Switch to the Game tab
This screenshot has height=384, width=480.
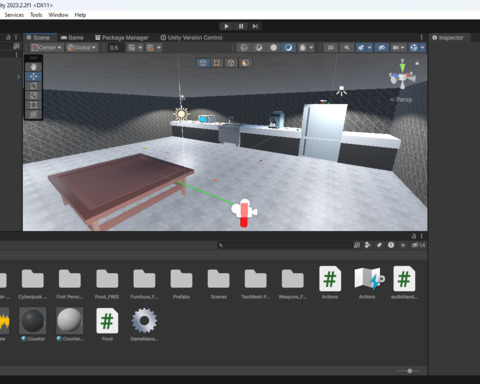[72, 38]
